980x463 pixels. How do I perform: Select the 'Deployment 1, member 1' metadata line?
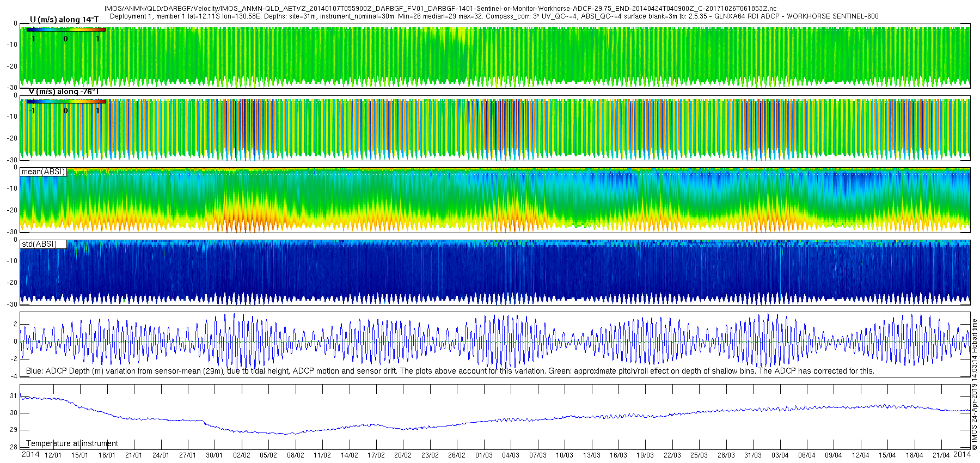click(494, 16)
